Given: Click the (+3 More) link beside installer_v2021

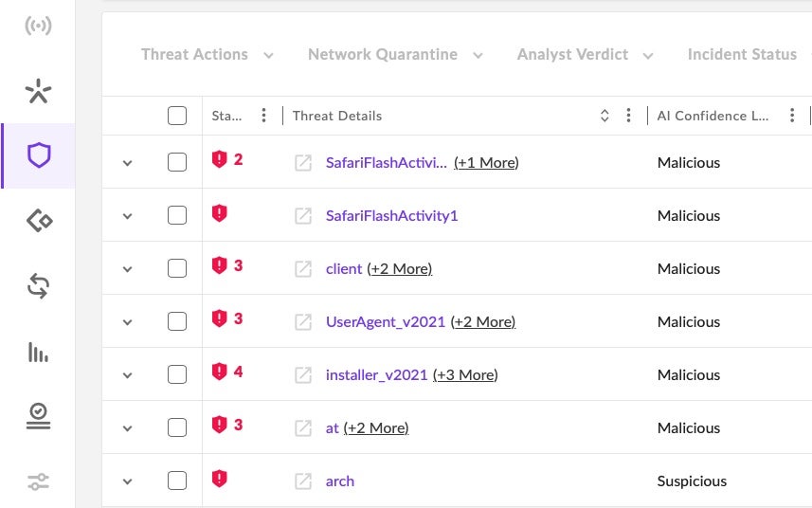Looking at the screenshot, I should click(x=465, y=375).
